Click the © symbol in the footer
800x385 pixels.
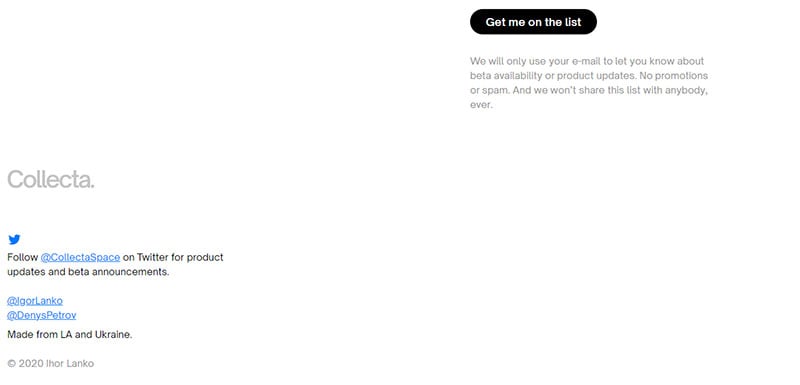tap(12, 364)
